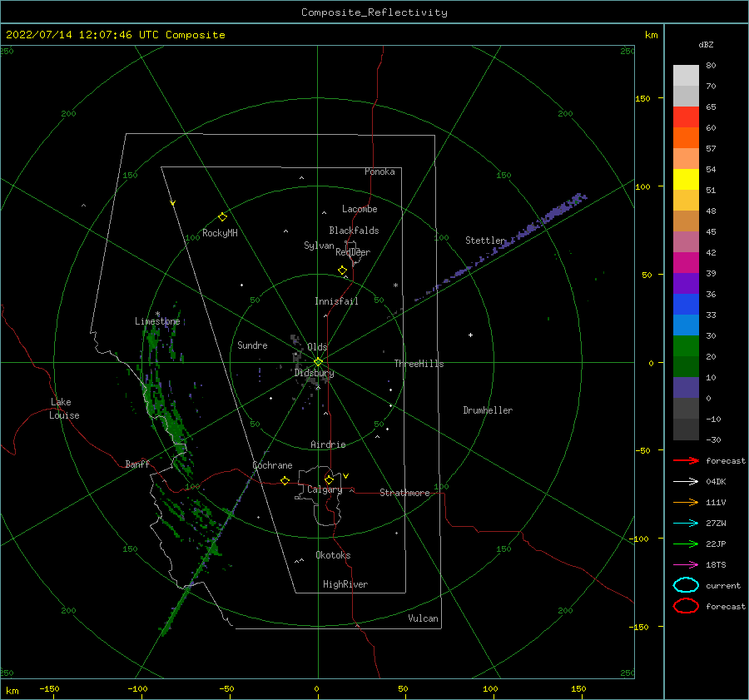Click the Lacombe town label
Viewport: 749px width, 700px height.
point(360,209)
